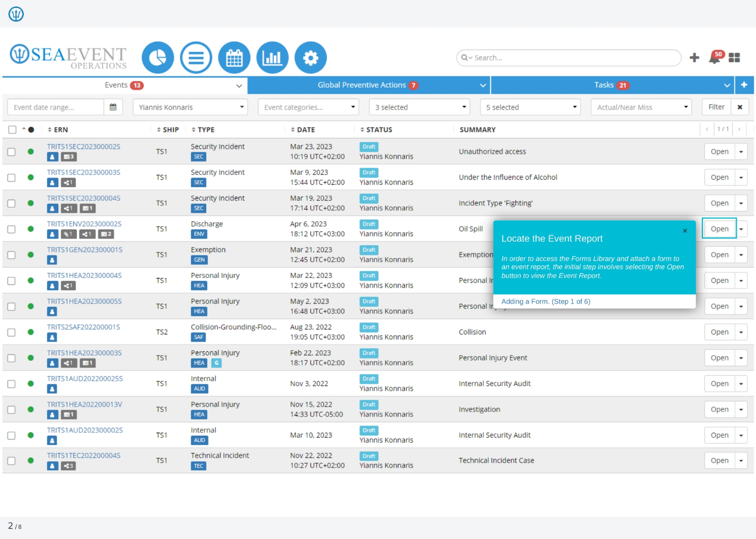The image size is (756, 539).
Task: Click the ENV tag on Discharge row
Action: (199, 234)
